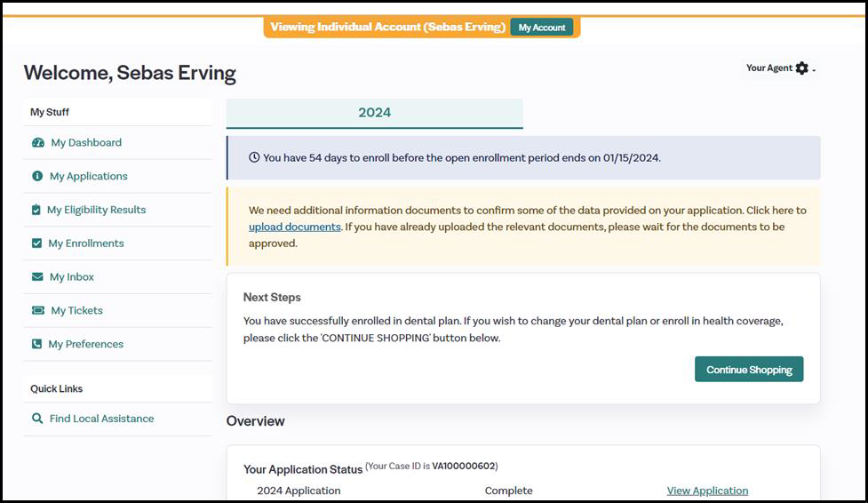Viewport: 868px width, 503px height.
Task: Expand the Your Agent dropdown arrow
Action: click(x=814, y=69)
